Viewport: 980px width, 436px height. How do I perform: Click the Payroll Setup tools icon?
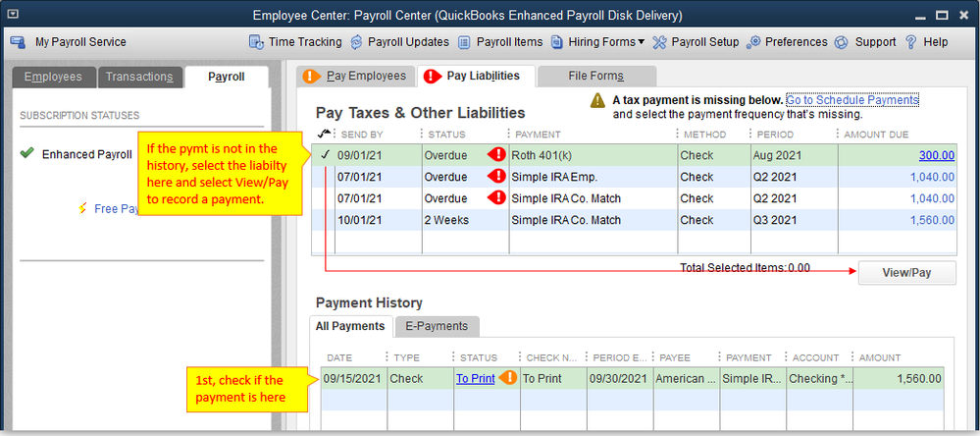coord(659,42)
